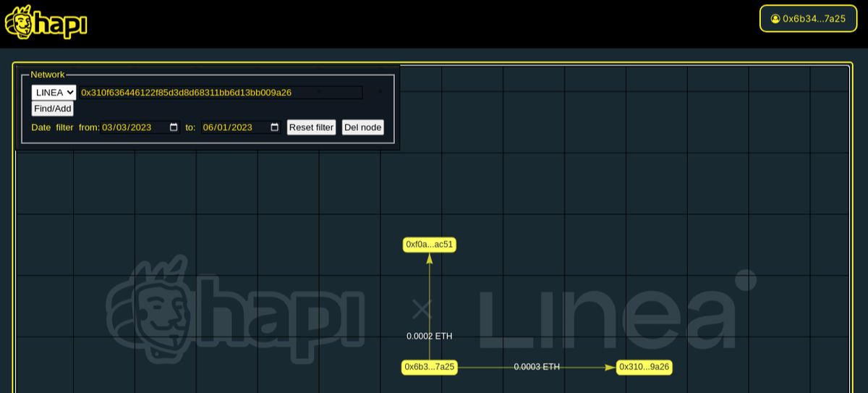Viewport: 868px width, 393px height.
Task: Click the from date field 03/03/2023
Action: pyautogui.click(x=140, y=127)
